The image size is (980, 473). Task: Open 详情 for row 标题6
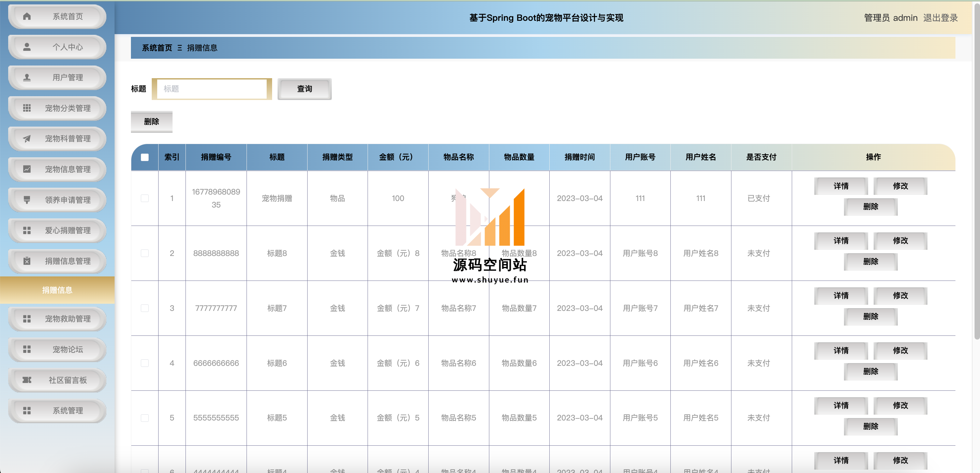841,350
